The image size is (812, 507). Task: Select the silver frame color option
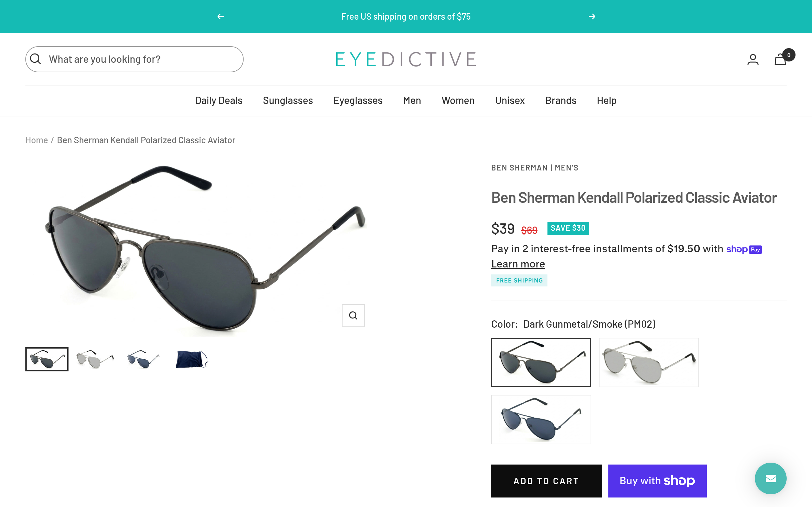[649, 362]
